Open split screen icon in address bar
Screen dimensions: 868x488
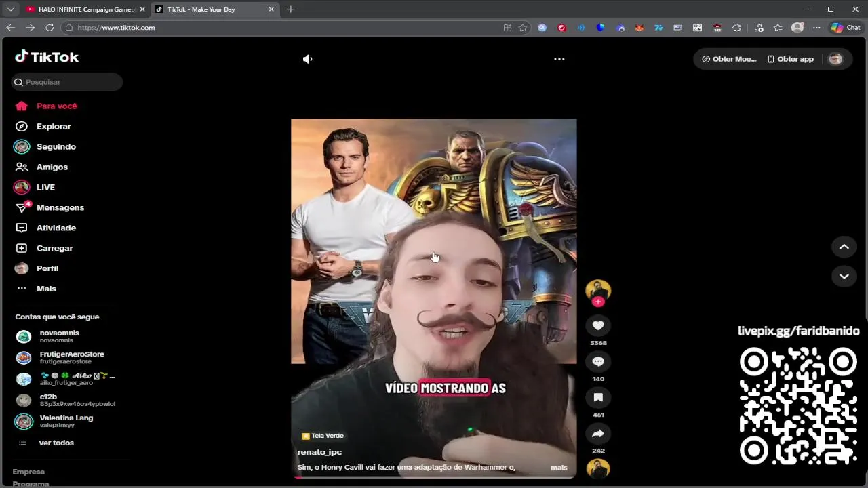coord(507,28)
